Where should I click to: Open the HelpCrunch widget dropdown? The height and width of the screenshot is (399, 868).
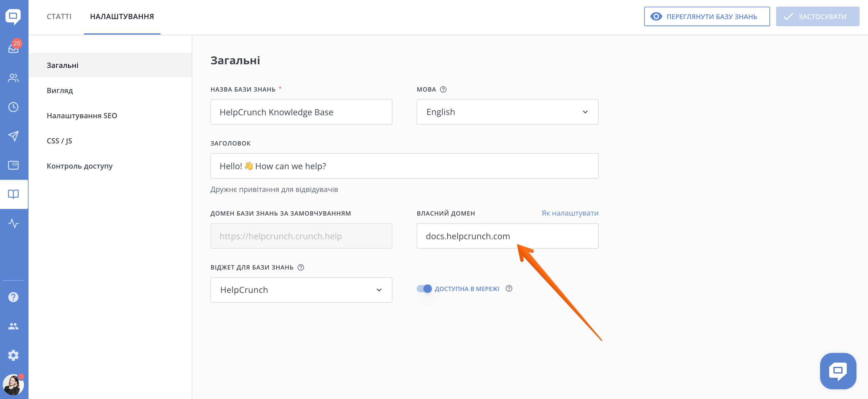point(301,290)
